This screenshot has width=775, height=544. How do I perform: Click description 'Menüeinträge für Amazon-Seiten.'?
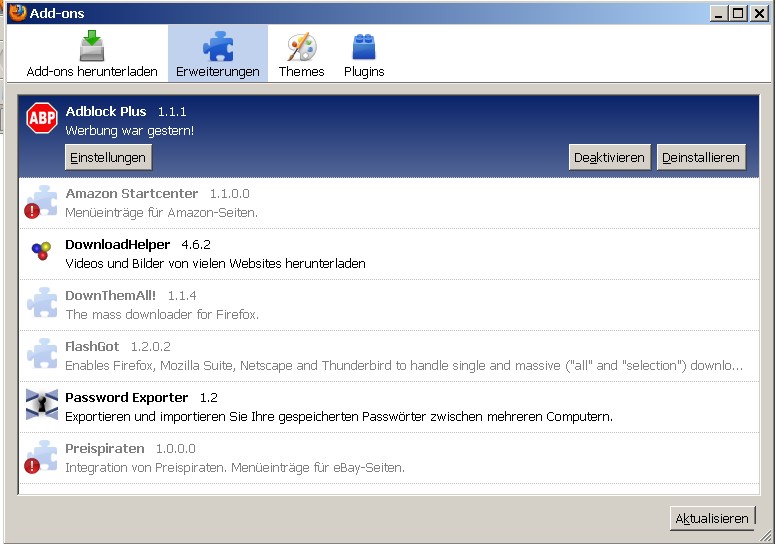(x=162, y=212)
